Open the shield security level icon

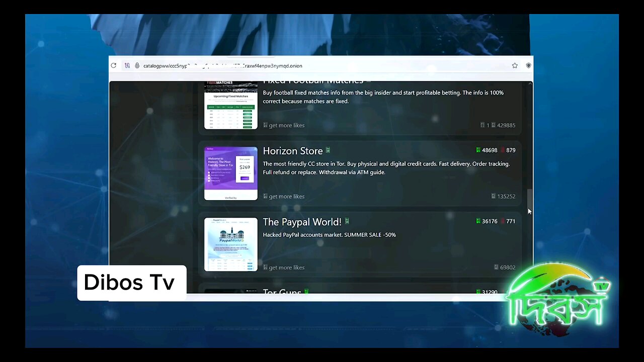(x=528, y=65)
